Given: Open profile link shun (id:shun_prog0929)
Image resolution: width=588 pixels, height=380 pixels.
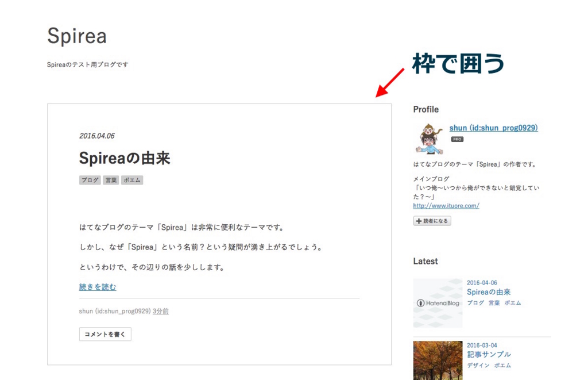Looking at the screenshot, I should click(493, 128).
